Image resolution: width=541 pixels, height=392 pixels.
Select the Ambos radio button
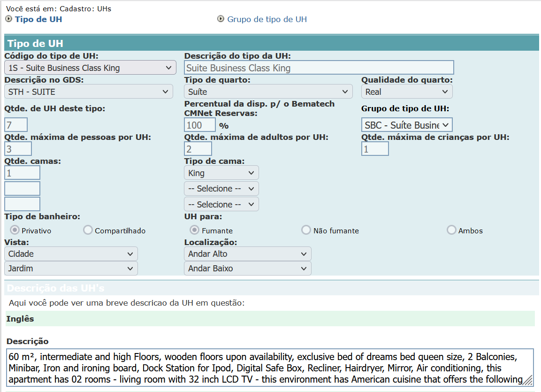[x=451, y=230]
